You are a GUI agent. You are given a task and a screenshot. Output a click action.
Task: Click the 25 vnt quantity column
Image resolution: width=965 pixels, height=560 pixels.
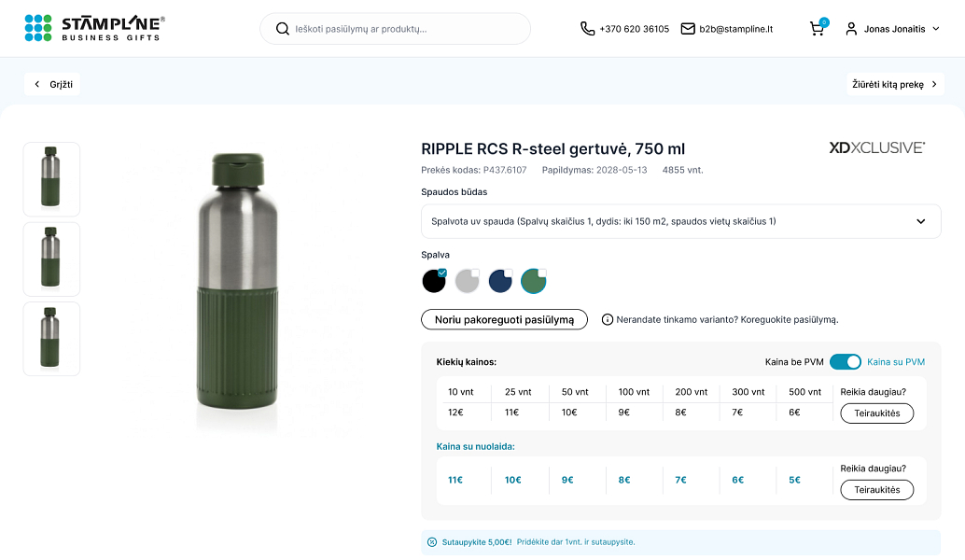518,392
